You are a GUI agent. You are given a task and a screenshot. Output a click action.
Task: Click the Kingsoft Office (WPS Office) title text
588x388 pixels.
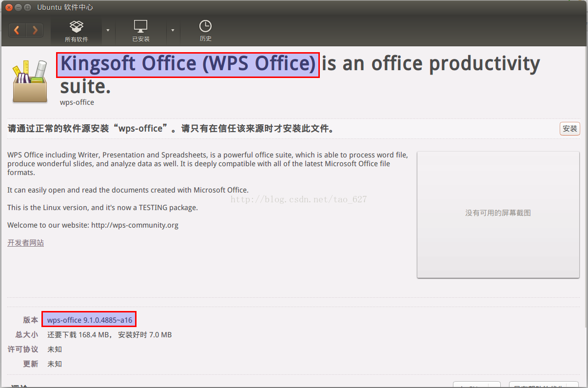(x=188, y=64)
